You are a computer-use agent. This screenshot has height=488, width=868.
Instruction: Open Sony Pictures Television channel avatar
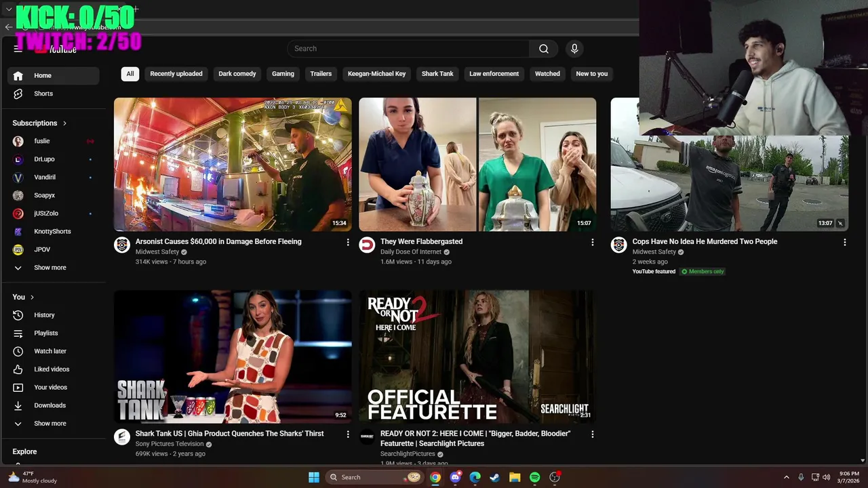[x=122, y=437]
